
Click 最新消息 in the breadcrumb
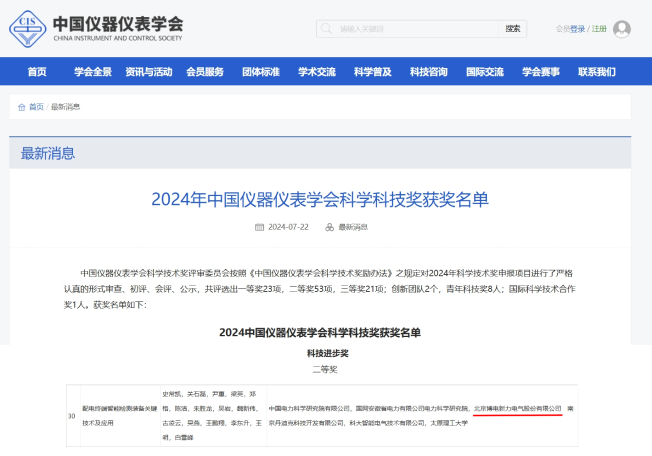click(65, 106)
